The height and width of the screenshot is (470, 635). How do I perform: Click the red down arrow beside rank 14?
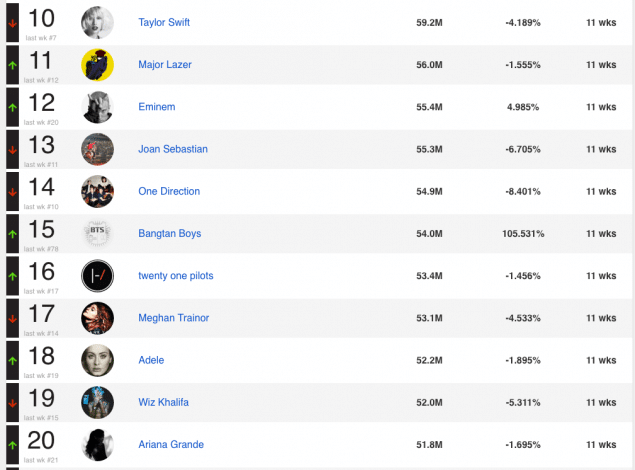(x=12, y=191)
